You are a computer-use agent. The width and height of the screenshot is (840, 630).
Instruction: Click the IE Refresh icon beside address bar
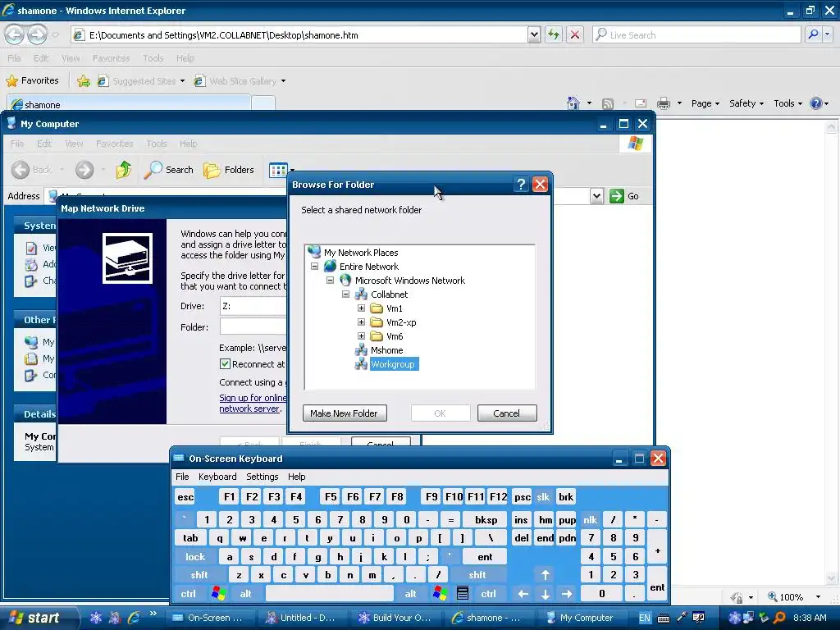554,34
